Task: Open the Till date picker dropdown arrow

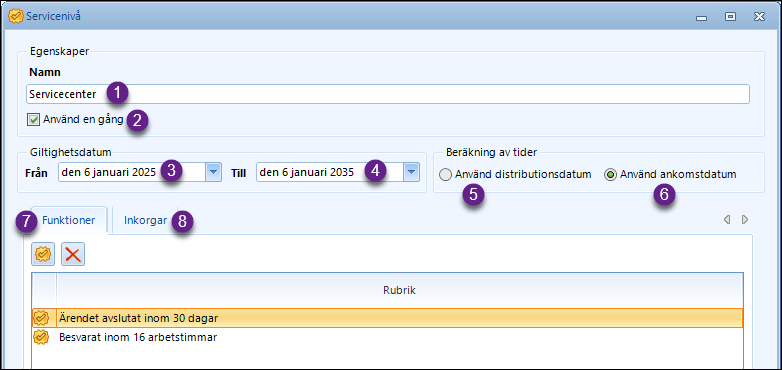Action: [x=411, y=172]
